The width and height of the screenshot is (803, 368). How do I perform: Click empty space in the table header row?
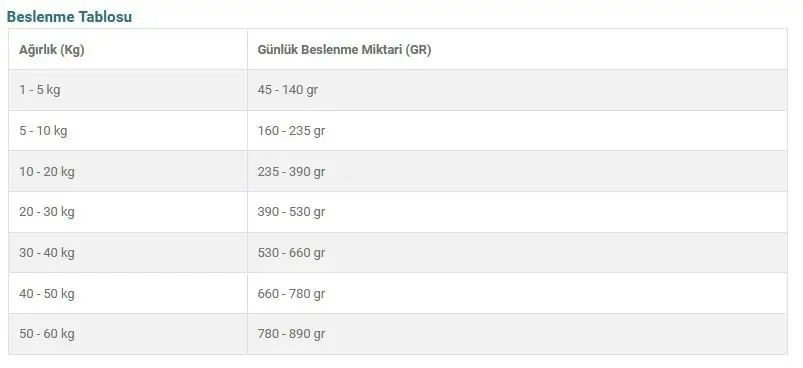609,49
